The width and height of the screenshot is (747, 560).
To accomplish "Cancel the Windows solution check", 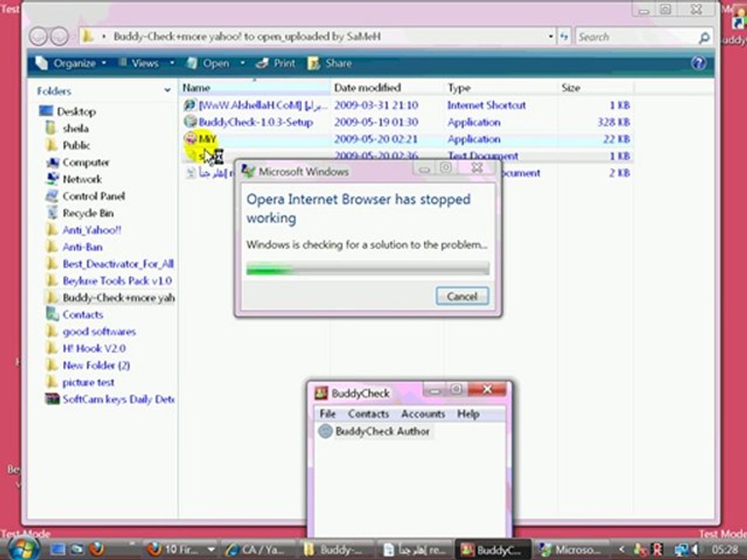I will pos(462,296).
